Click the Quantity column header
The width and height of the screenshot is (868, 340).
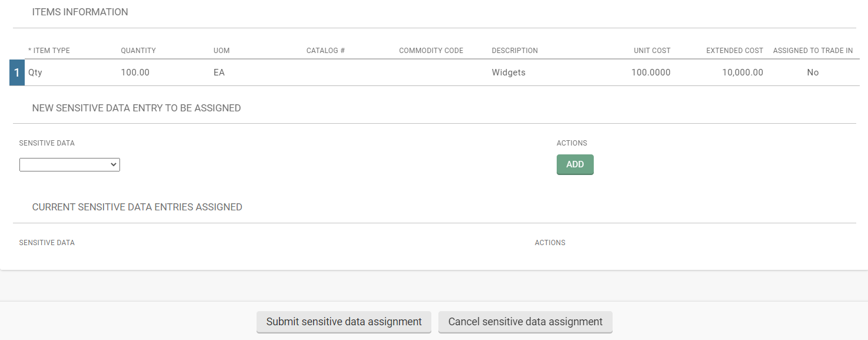pos(138,51)
